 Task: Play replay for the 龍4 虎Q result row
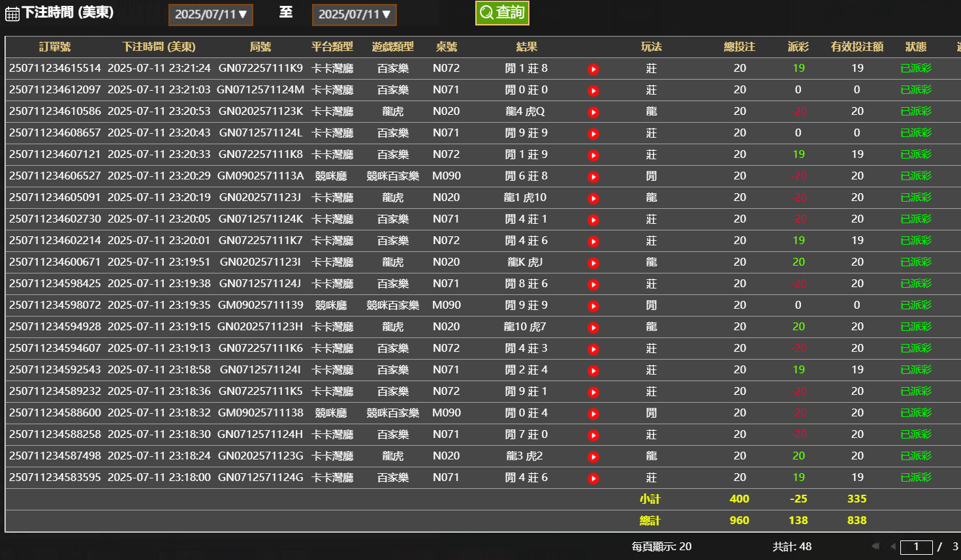[593, 112]
